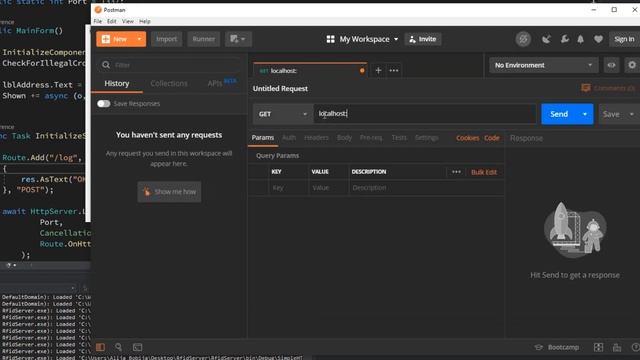
Task: Expand the My Workspace dropdown
Action: click(x=362, y=39)
